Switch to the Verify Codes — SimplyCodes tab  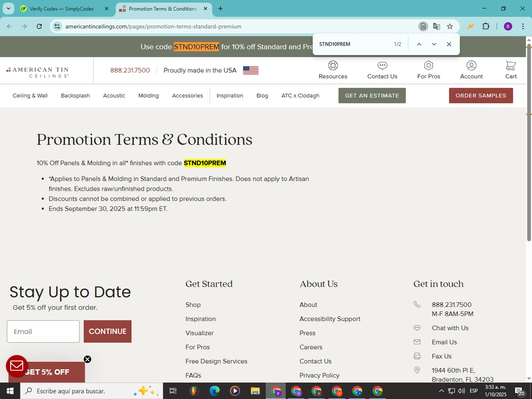pyautogui.click(x=61, y=9)
